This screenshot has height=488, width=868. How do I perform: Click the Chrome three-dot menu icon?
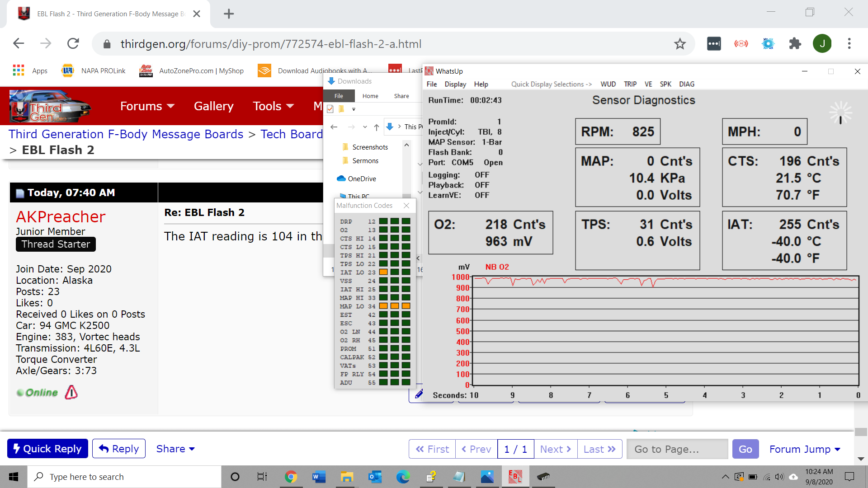849,44
